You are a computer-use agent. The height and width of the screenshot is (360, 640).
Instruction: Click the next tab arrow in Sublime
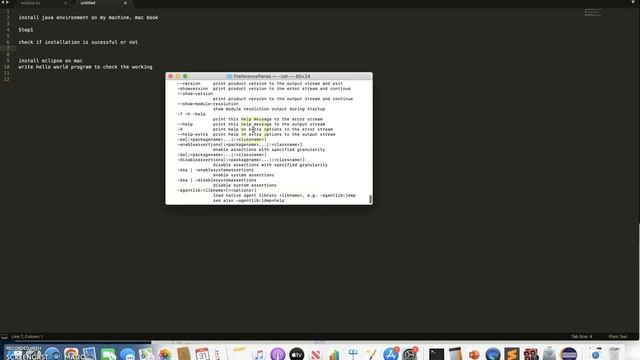click(x=7, y=2)
